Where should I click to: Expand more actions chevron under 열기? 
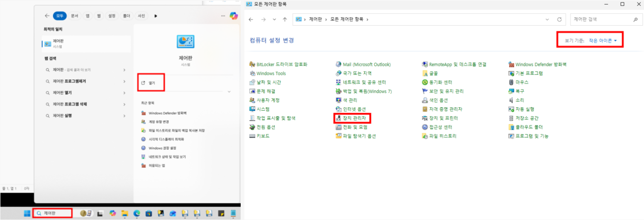click(229, 91)
